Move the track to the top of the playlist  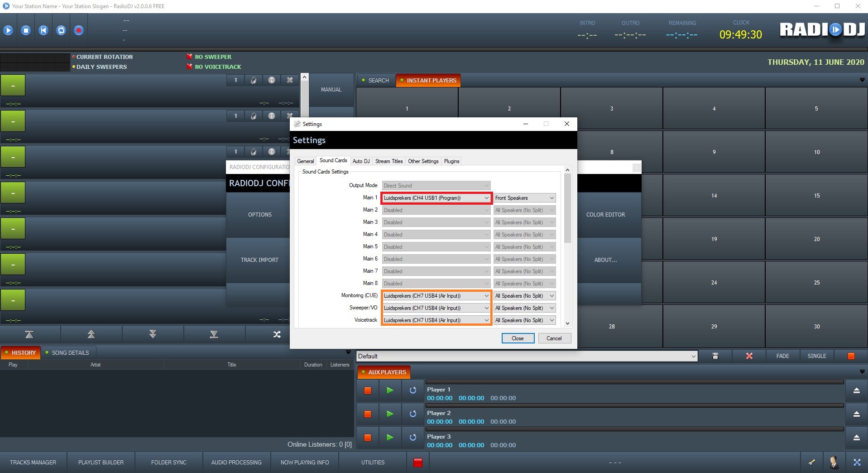[29, 334]
